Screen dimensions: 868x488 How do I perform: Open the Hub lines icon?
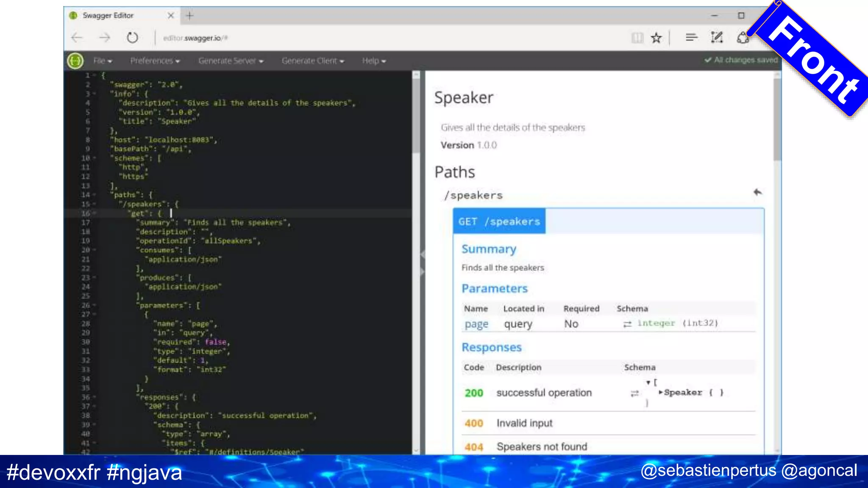coord(691,38)
